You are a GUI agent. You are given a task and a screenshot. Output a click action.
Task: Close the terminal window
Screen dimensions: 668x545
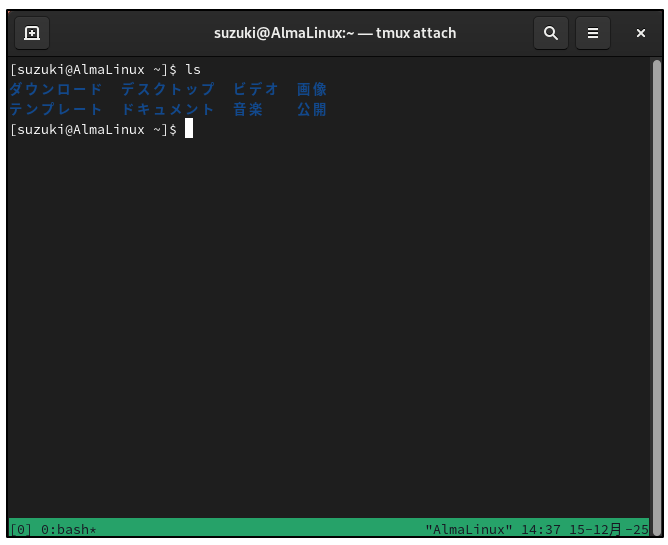coord(641,33)
